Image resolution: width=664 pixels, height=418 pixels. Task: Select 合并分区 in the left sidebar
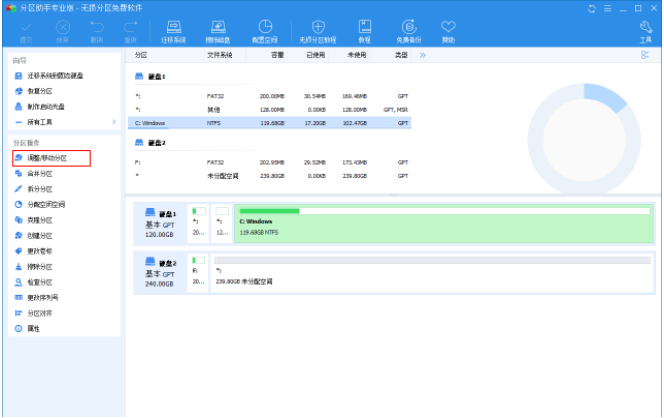point(40,173)
